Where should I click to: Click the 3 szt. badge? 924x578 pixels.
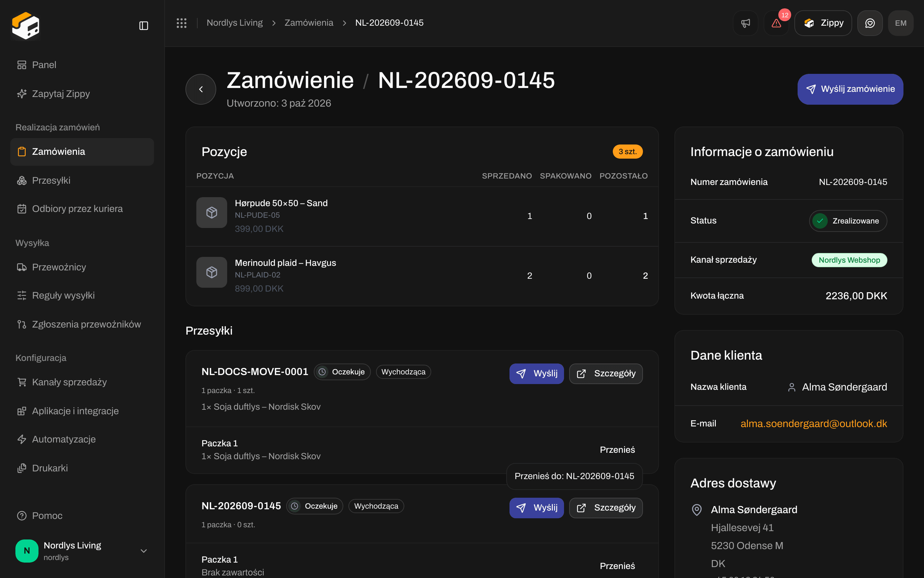628,152
